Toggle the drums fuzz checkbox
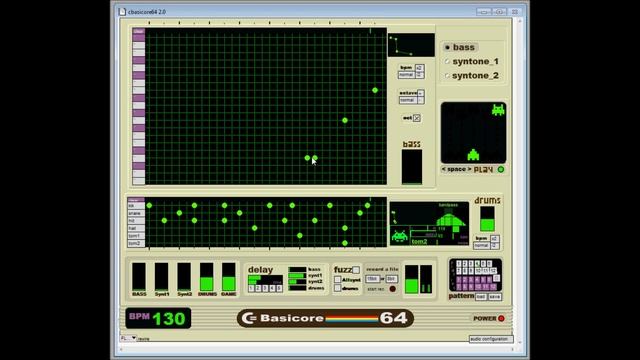This screenshot has height=360, width=640. click(x=338, y=288)
